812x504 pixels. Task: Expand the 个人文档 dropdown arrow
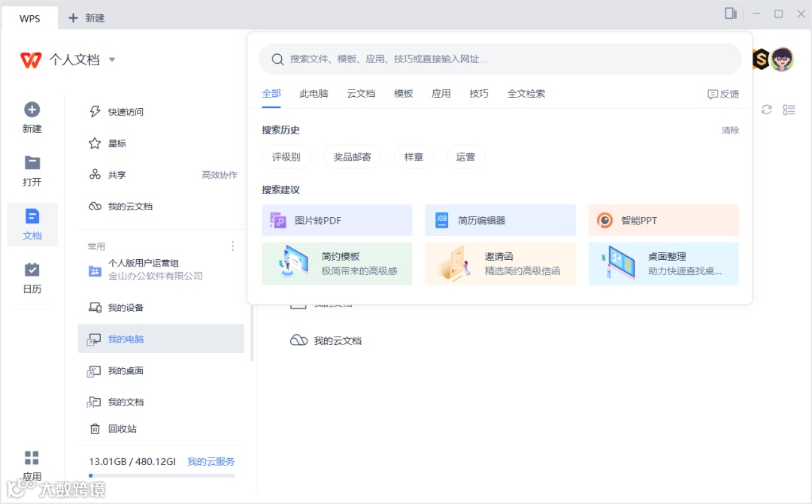click(x=112, y=60)
